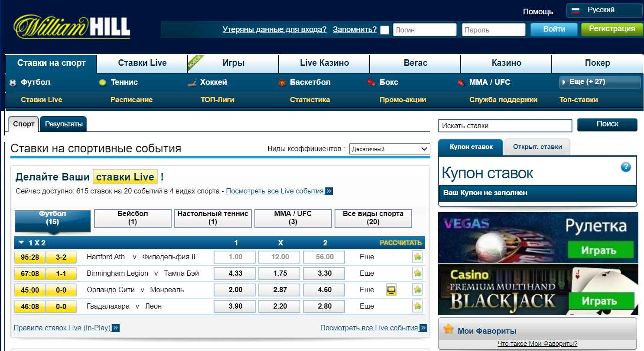
Task: Switch to the Результаты tab
Action: point(64,124)
